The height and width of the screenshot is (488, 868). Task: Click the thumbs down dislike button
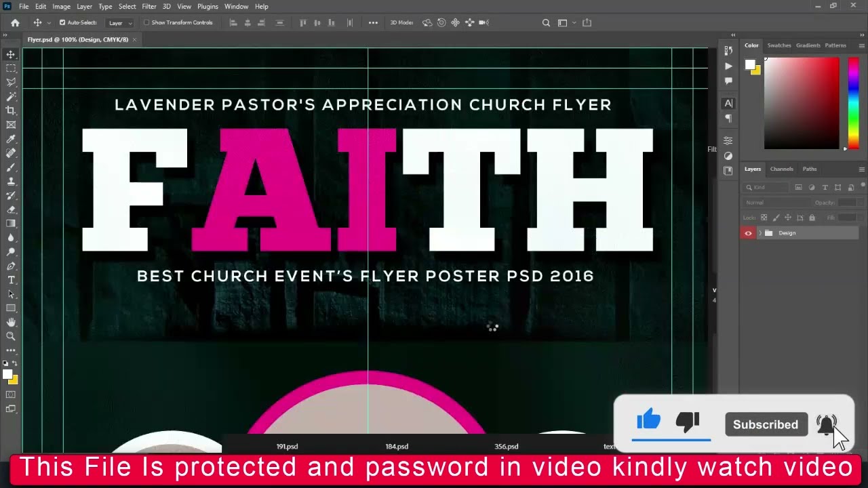(x=688, y=422)
